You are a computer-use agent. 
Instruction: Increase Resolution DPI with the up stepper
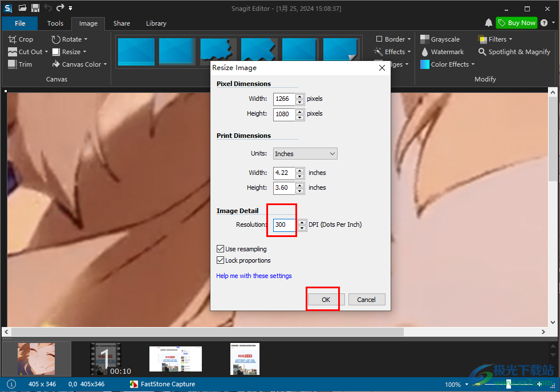point(302,222)
